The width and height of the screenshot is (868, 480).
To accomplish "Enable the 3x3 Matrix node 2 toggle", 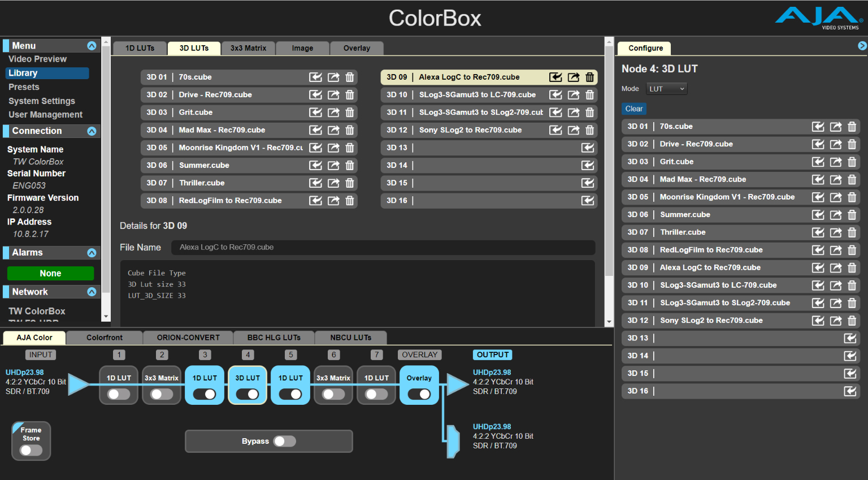I will coord(161,393).
